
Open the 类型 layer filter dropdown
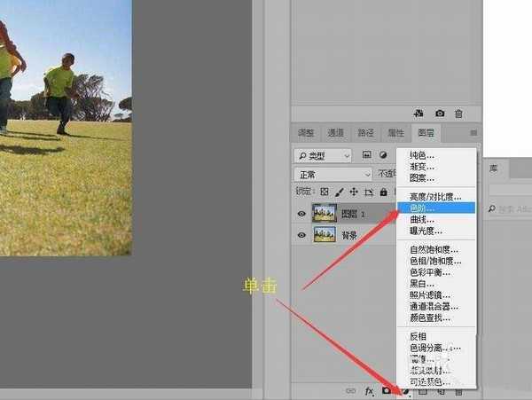pyautogui.click(x=322, y=155)
